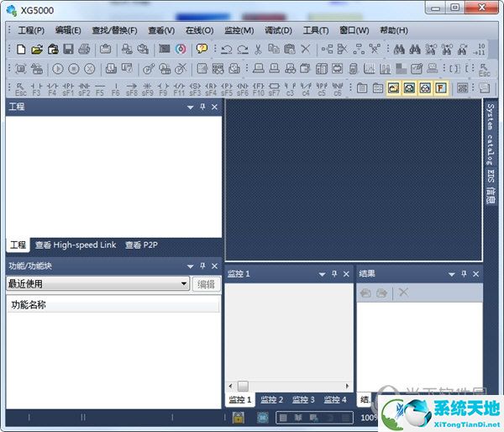
Task: Print using the printer icon
Action: pyautogui.click(x=84, y=50)
